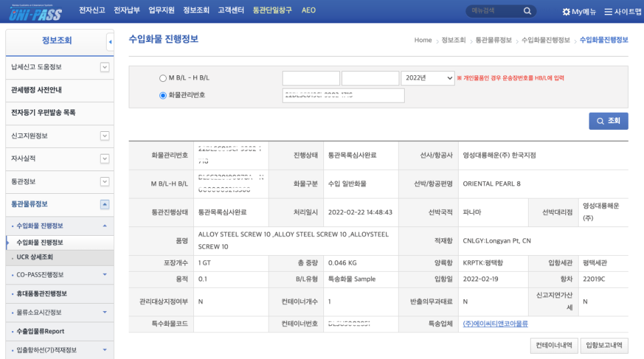Click ALLOY STEEL SCREW 10 product description
644x359 pixels.
[293, 240]
